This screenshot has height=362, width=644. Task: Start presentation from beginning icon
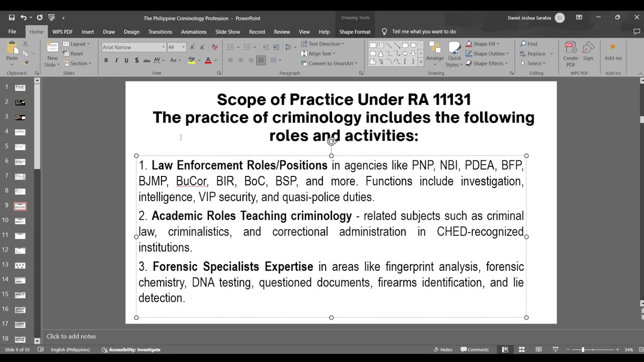pyautogui.click(x=51, y=18)
